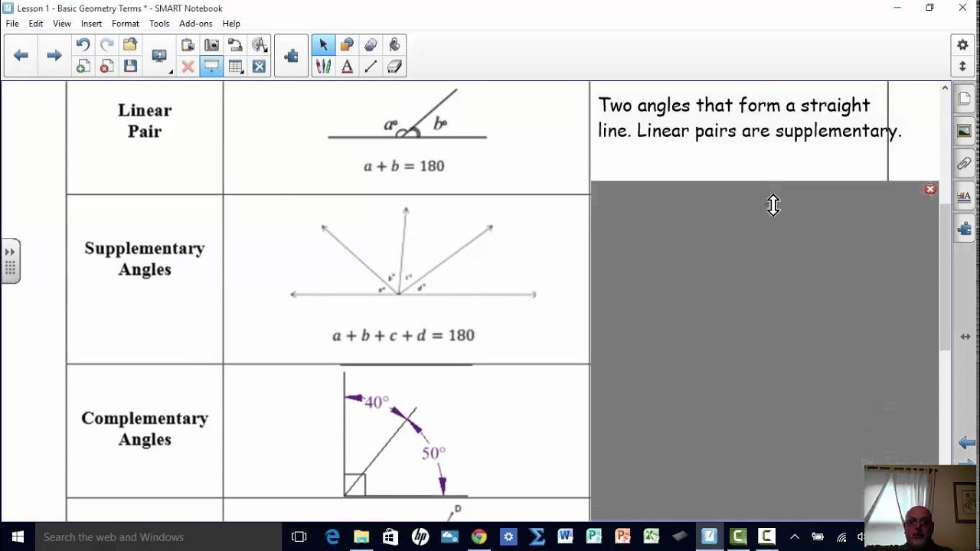This screenshot has height=551, width=980.
Task: Select the Fill bucket tool
Action: pyautogui.click(x=394, y=45)
